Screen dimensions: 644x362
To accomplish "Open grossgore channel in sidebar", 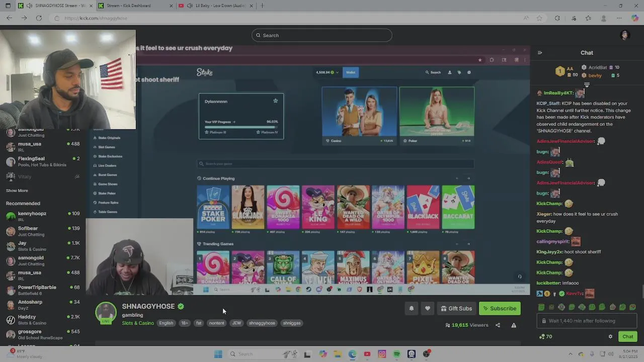I will click(43, 334).
